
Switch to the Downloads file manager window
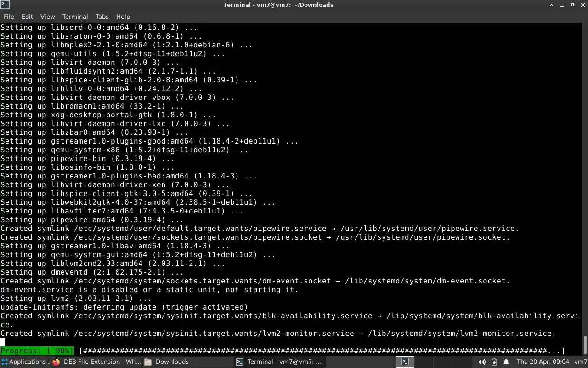click(x=188, y=362)
